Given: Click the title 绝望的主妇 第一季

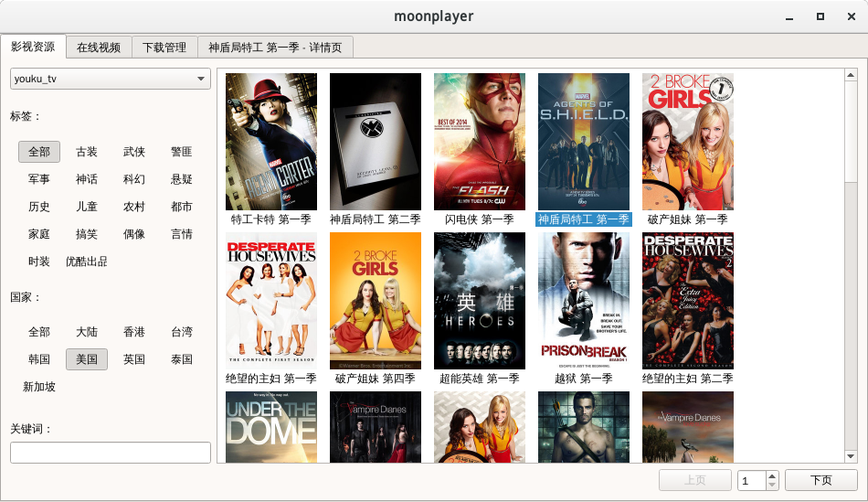Looking at the screenshot, I should click(271, 379).
